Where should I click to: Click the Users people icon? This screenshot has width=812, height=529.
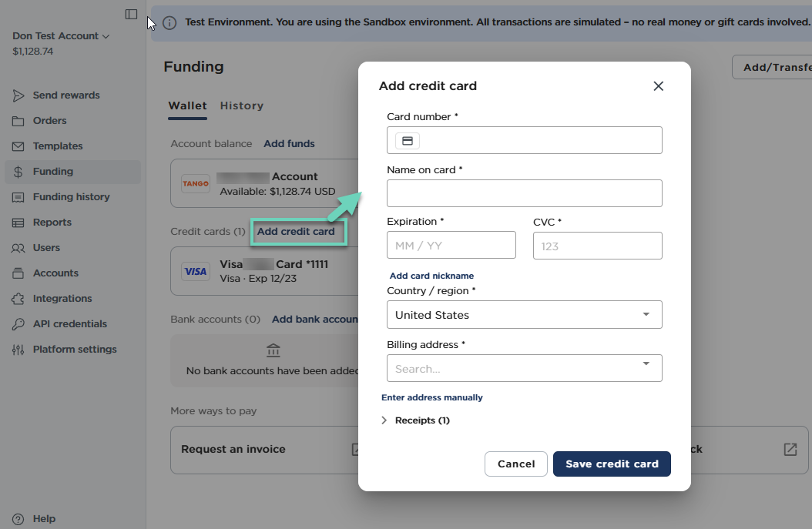18,248
